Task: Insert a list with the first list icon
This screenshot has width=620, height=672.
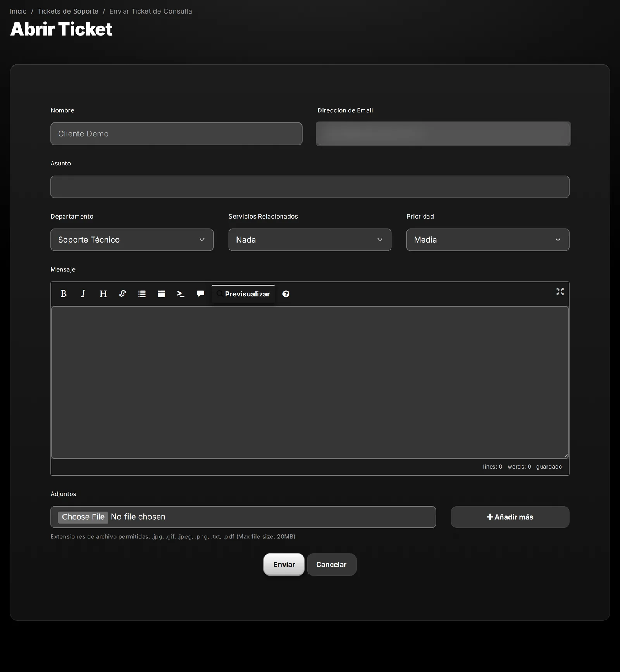Action: point(142,294)
